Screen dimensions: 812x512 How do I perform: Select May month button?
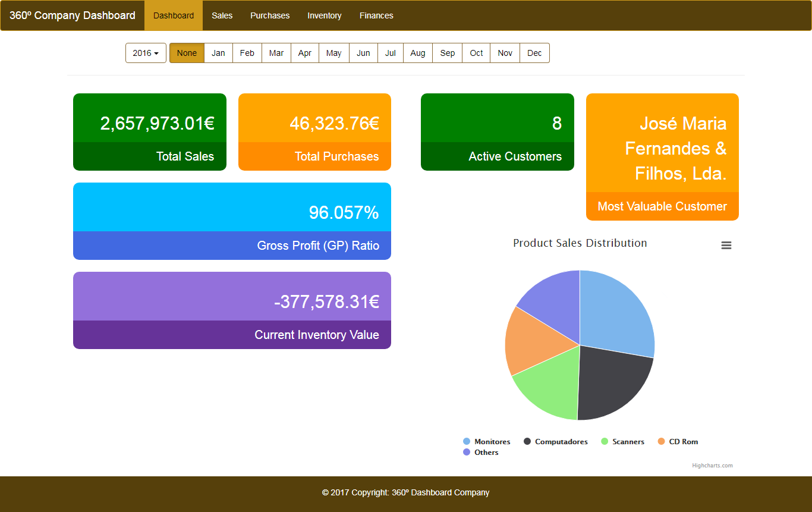[334, 53]
